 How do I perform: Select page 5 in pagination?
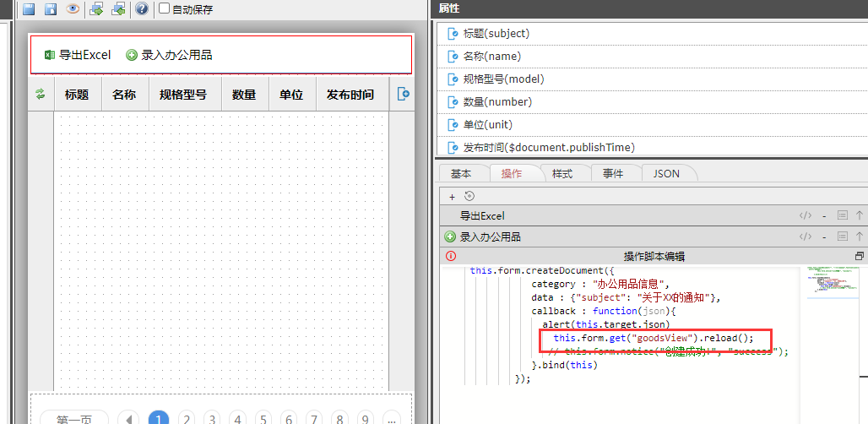click(x=263, y=420)
